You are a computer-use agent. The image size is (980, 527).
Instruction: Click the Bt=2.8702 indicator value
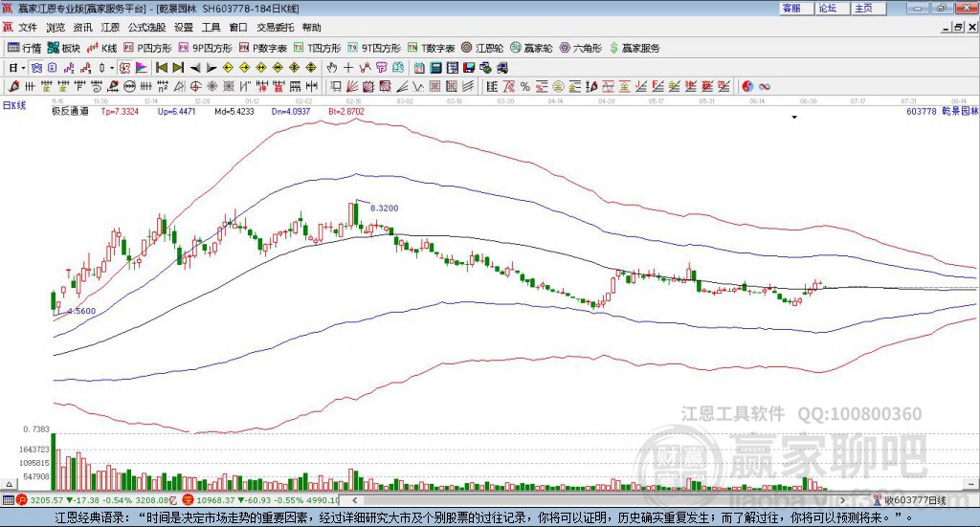point(346,111)
